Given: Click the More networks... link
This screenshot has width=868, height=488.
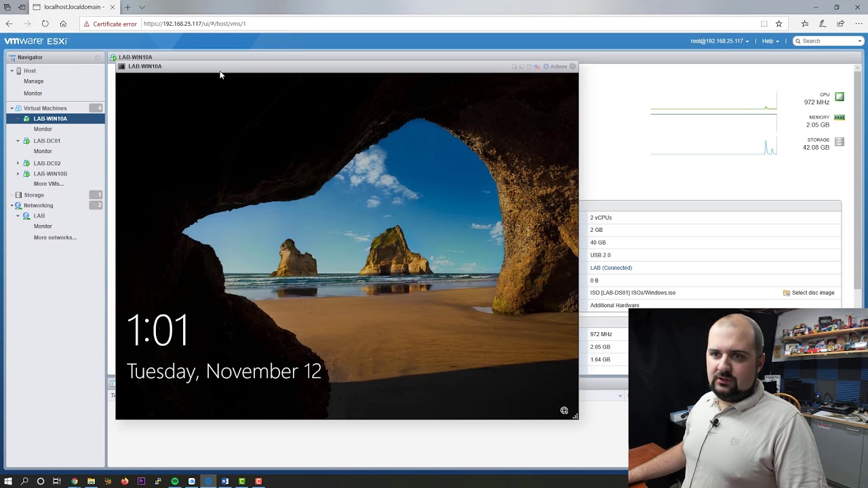Looking at the screenshot, I should pos(55,238).
